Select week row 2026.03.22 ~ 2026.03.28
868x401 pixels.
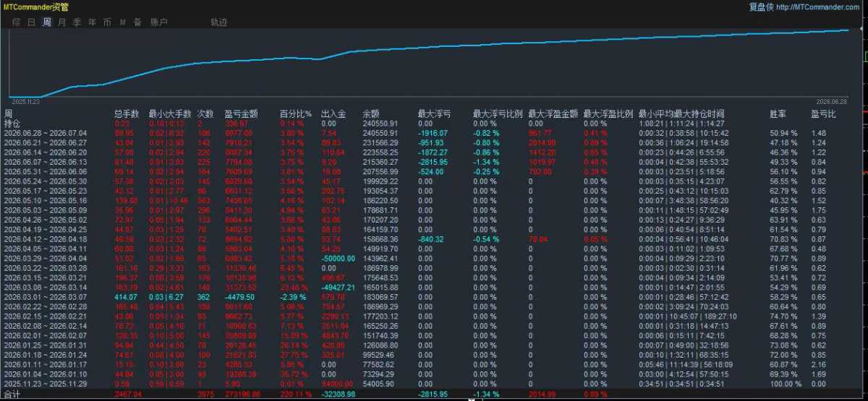click(x=45, y=267)
